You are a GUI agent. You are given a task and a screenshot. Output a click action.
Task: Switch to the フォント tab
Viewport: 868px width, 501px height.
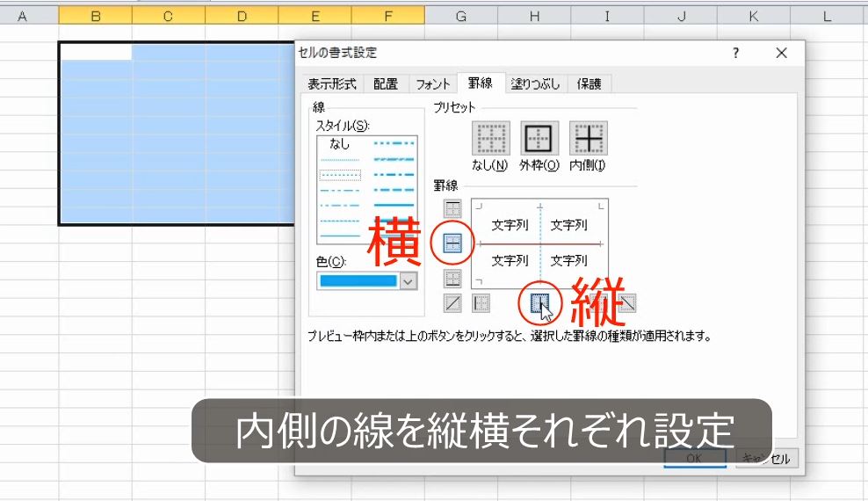tap(433, 83)
